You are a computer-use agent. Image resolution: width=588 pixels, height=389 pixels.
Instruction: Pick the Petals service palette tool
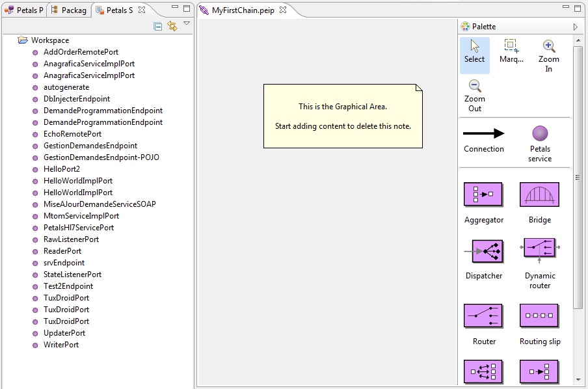[540, 134]
